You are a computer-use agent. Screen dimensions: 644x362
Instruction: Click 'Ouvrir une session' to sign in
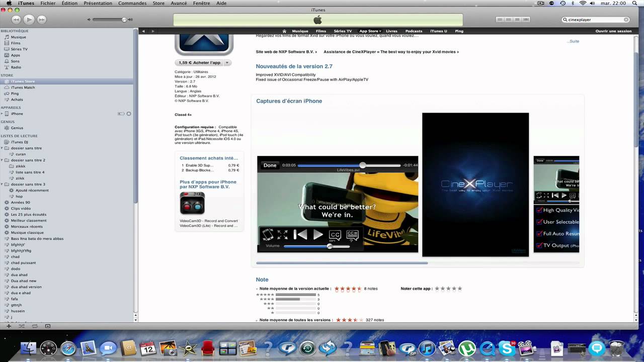613,31
